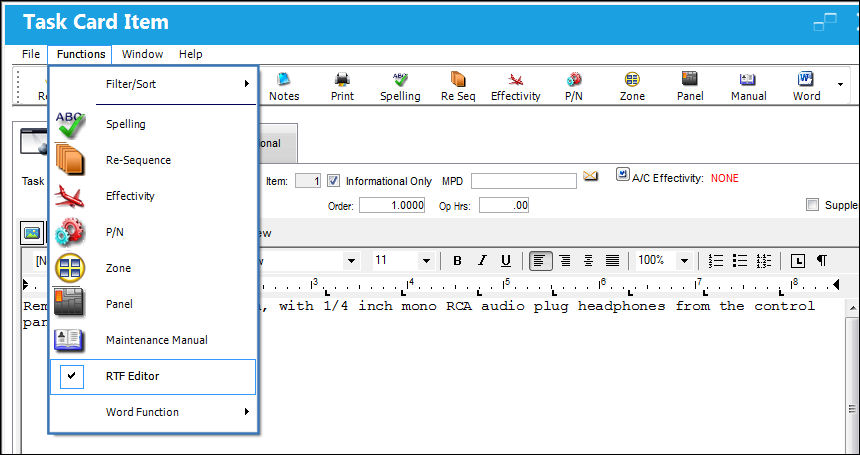Select Panel from the Functions menu
Screen dimensions: 860x455
153,304
